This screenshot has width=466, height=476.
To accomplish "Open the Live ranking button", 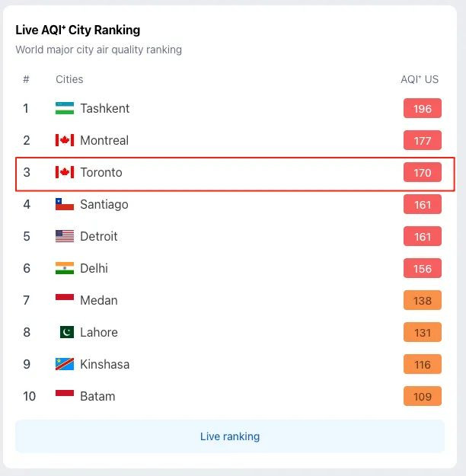I will [x=230, y=436].
